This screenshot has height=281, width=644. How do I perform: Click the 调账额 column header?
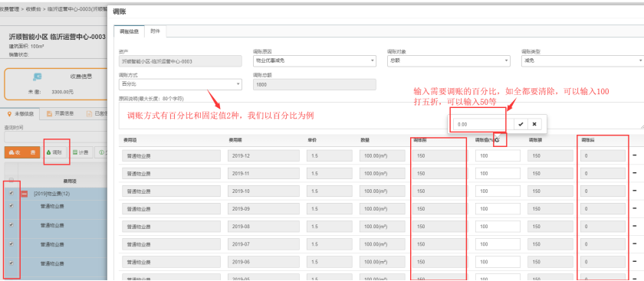point(535,140)
